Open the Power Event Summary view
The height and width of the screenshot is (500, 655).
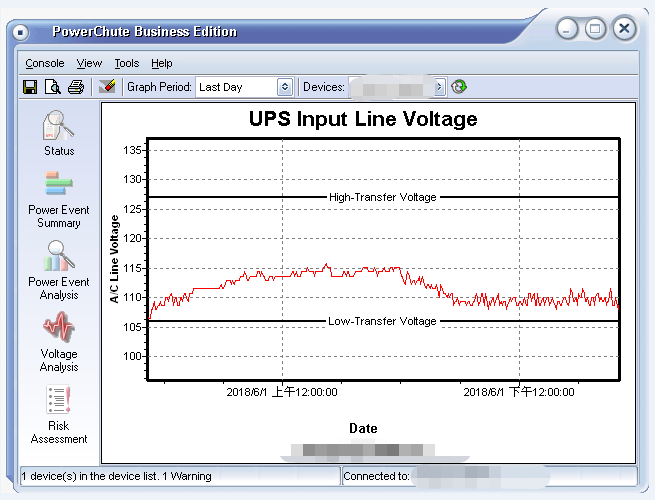tap(59, 200)
